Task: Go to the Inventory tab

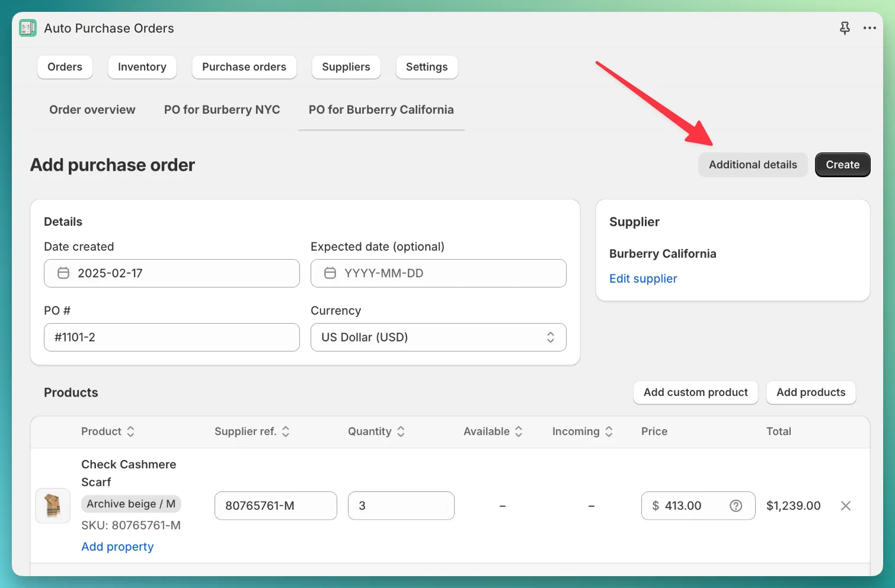Action: (142, 67)
